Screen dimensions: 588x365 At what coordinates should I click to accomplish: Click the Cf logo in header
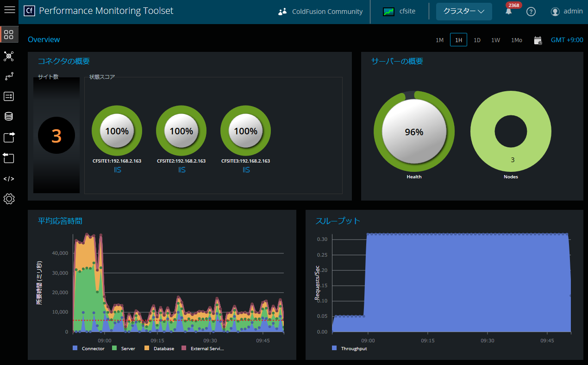pyautogui.click(x=29, y=11)
